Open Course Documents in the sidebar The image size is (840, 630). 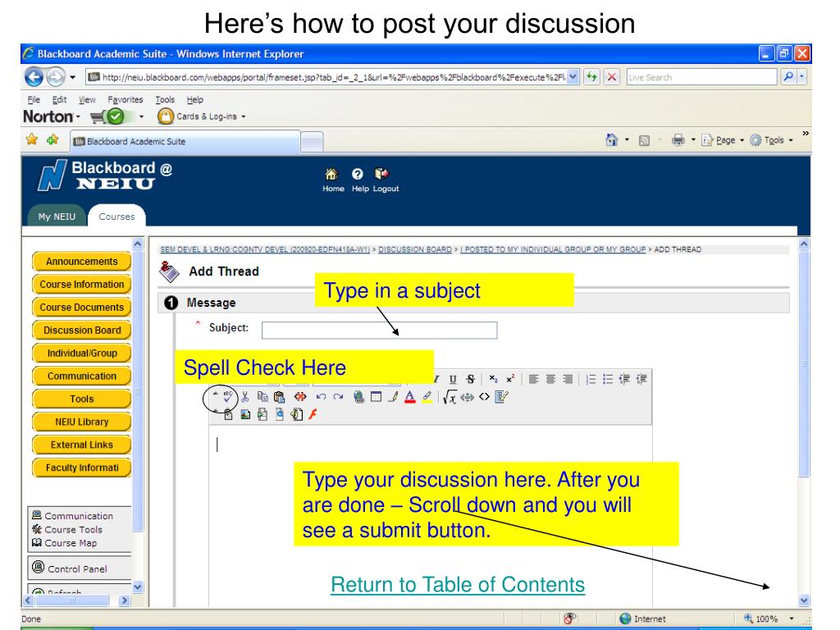81,308
